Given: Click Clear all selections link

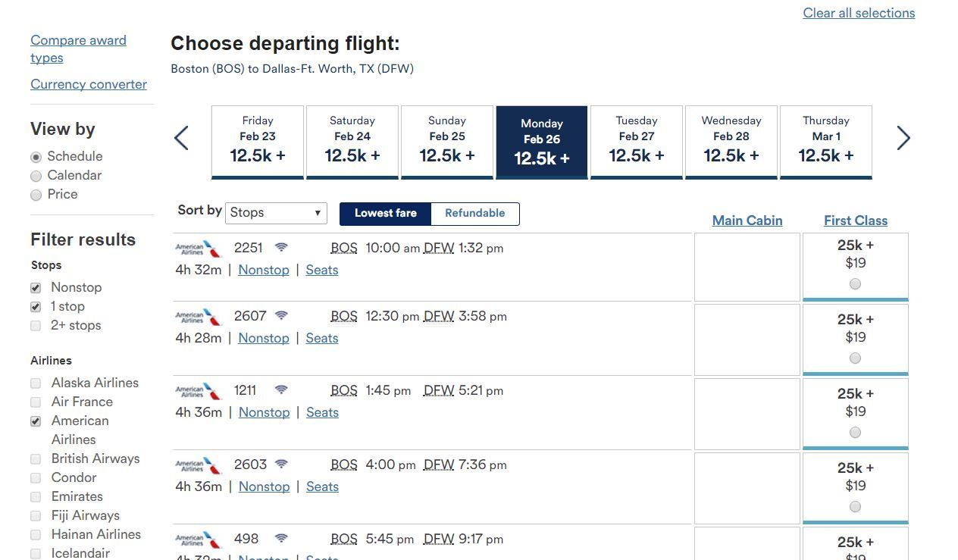Looking at the screenshot, I should tap(859, 13).
